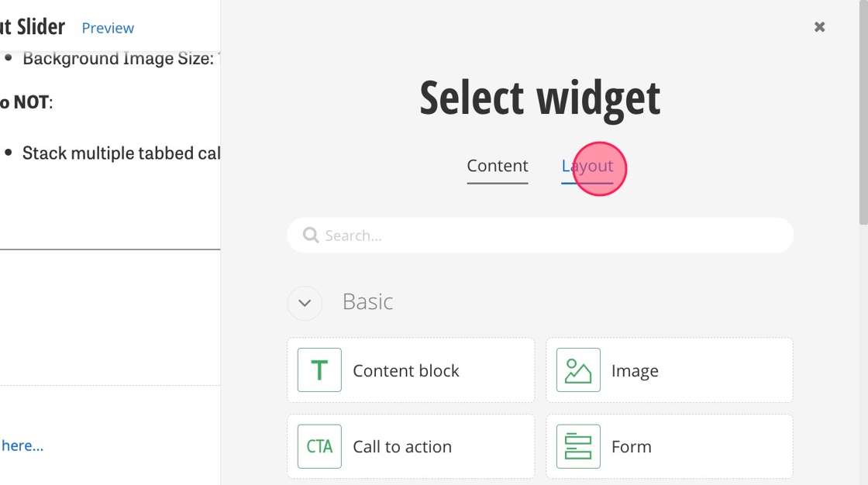Click the Basic section heading
The image size is (868, 485).
click(367, 301)
